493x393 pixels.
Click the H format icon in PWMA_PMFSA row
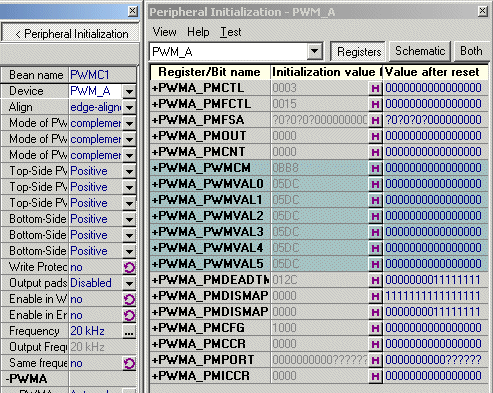(375, 120)
